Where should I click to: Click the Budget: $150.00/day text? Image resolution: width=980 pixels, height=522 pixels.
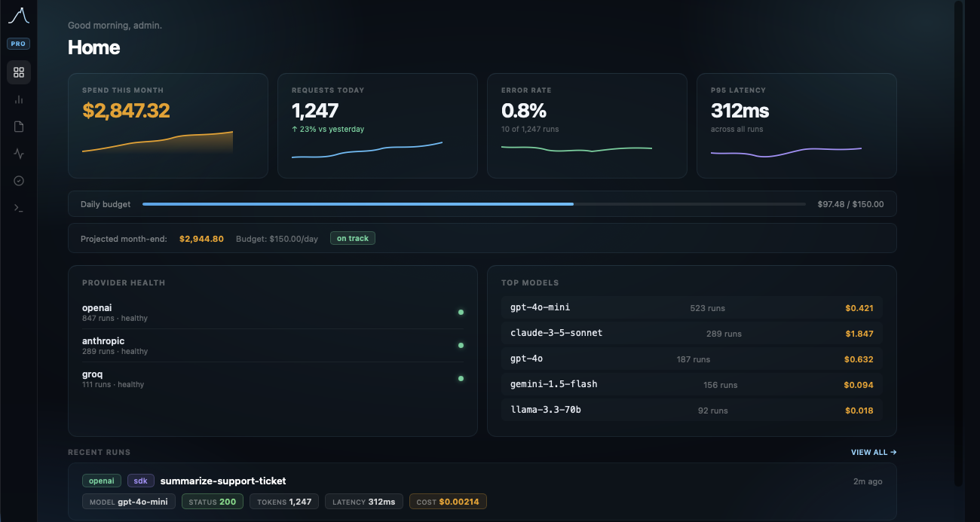pos(277,239)
